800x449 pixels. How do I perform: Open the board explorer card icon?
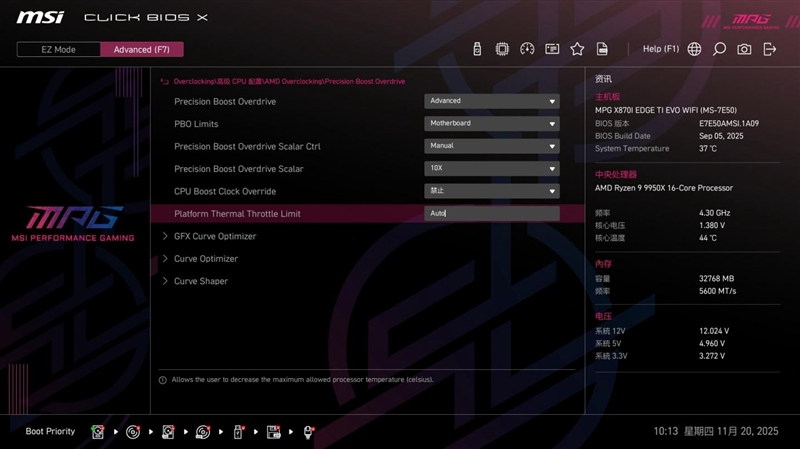coord(552,49)
